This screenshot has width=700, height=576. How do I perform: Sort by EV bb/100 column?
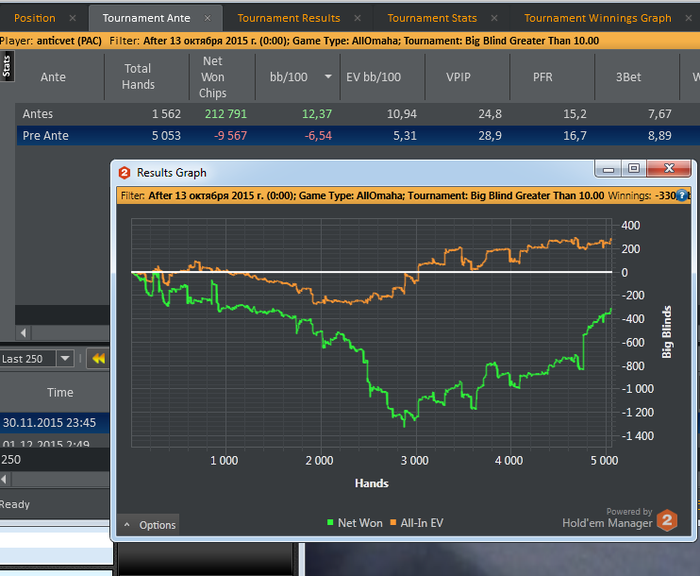pos(373,77)
